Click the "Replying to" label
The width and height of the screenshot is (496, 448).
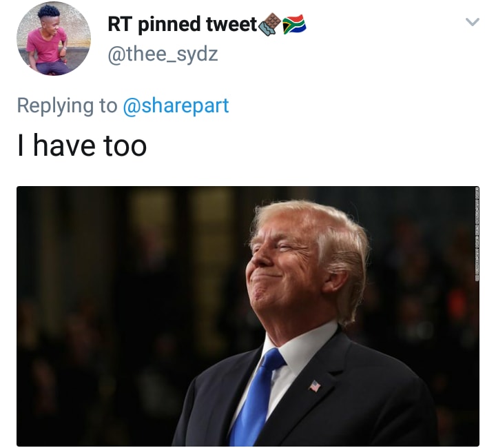click(x=67, y=105)
